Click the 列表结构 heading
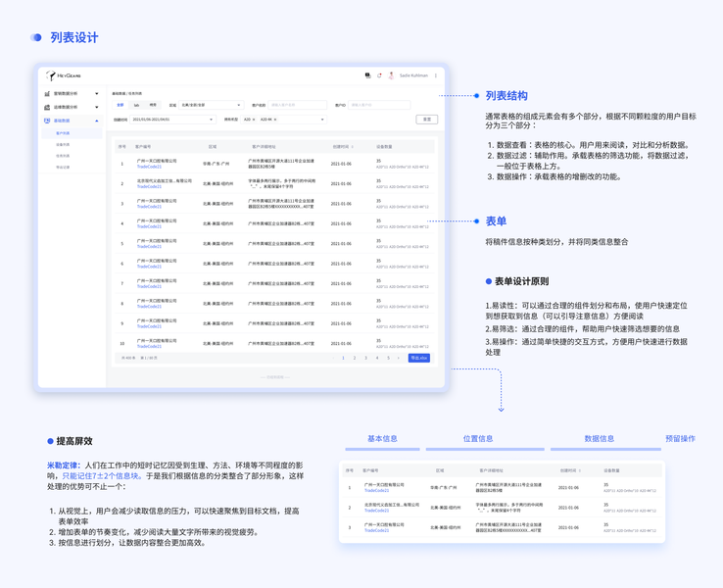Viewport: 723px width, 588px height. [x=506, y=95]
